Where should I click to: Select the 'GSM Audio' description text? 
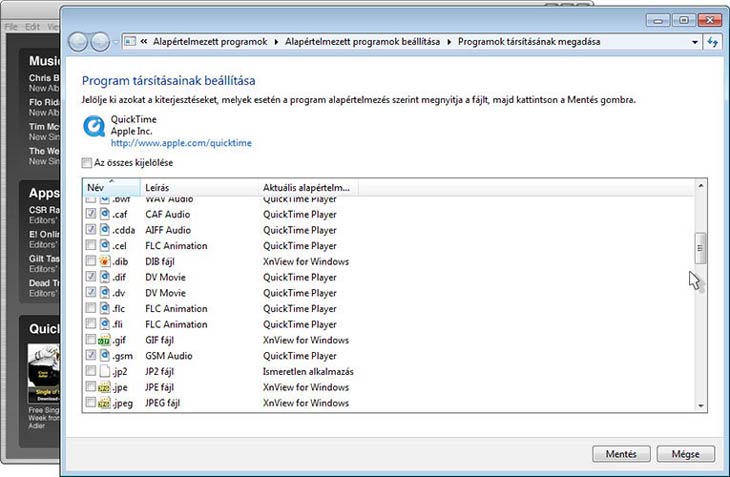click(169, 356)
